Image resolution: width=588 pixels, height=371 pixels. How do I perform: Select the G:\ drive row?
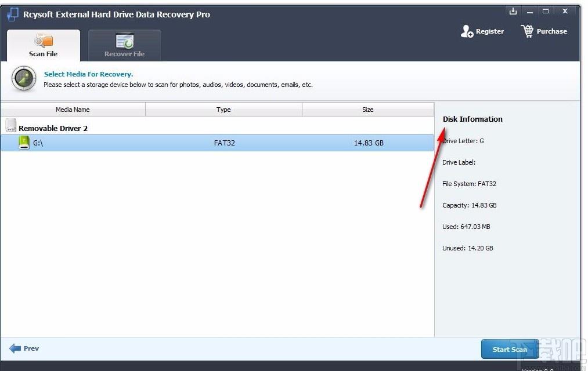click(217, 143)
